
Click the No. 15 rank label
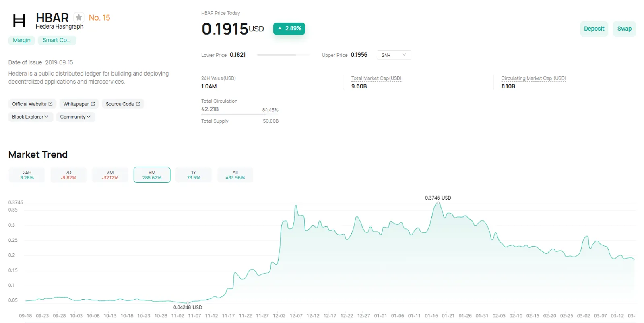point(99,18)
